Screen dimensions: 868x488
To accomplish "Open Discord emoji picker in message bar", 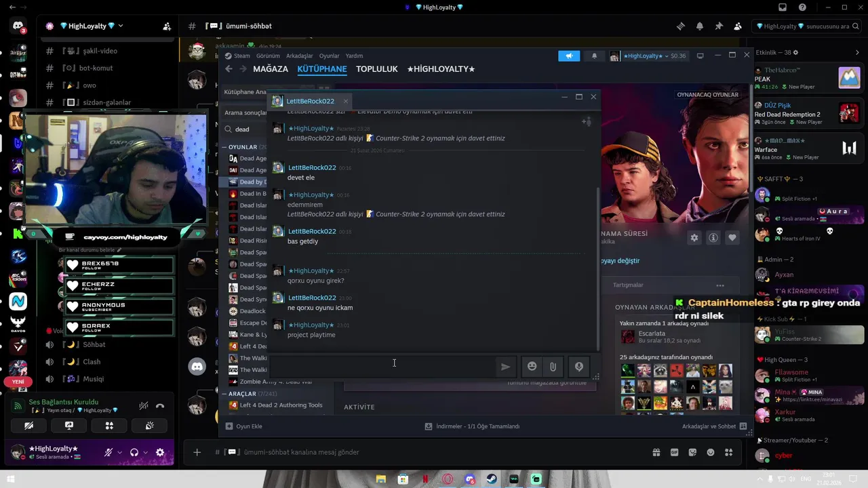I will [x=711, y=452].
